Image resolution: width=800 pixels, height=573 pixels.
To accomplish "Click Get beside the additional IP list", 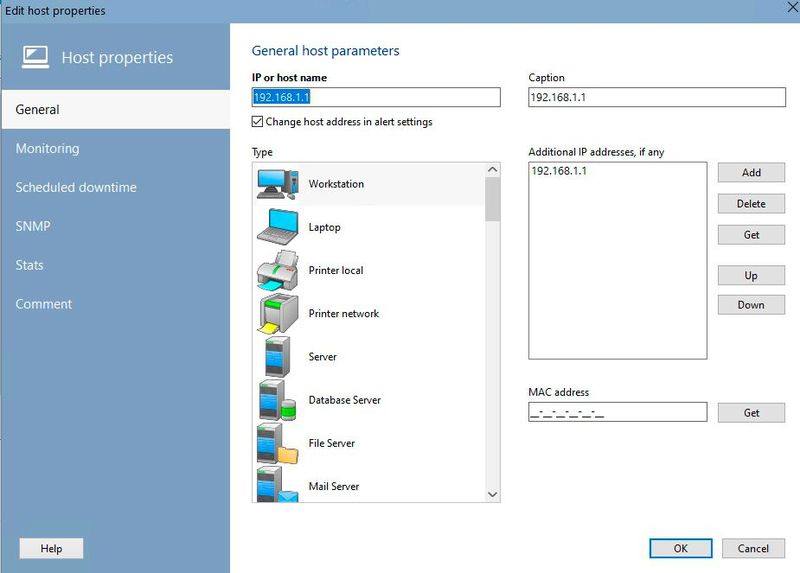I will (x=751, y=235).
